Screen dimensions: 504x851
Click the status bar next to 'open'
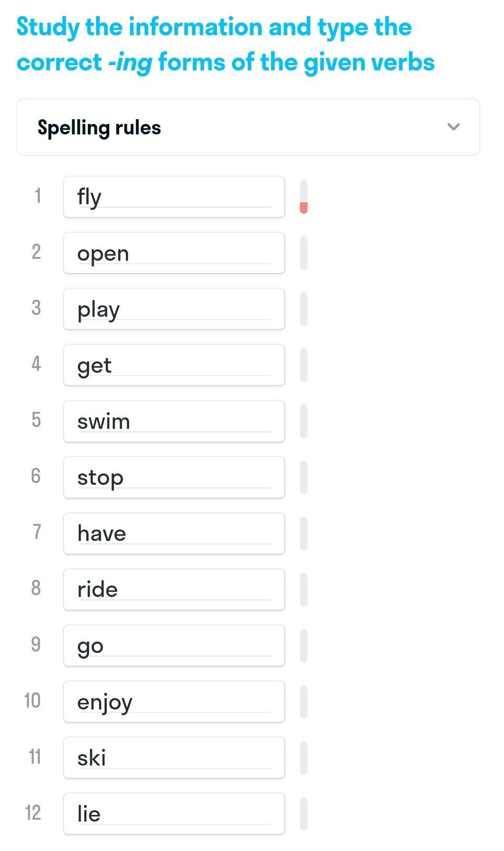(304, 253)
